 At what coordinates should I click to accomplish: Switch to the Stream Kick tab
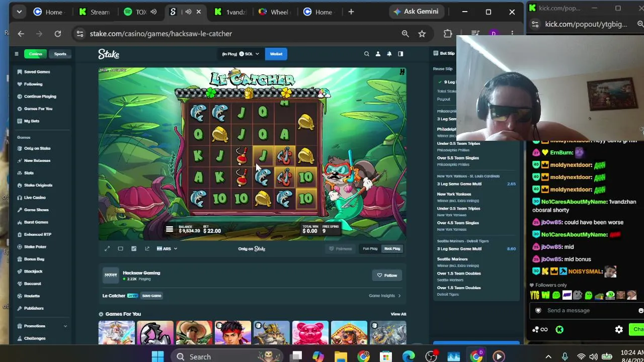(94, 12)
